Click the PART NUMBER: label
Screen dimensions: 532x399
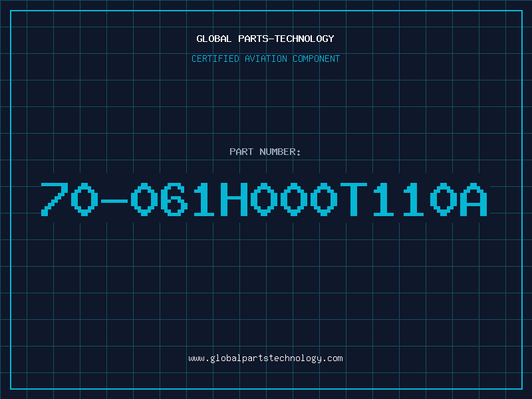coord(265,152)
